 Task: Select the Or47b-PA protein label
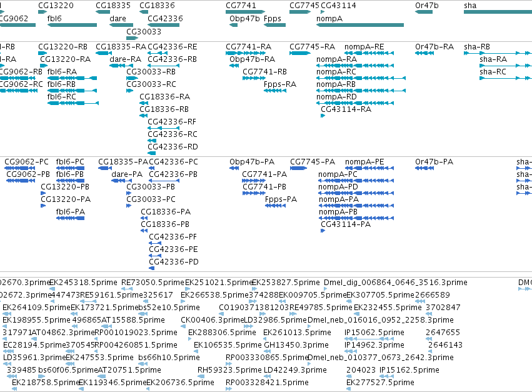pos(434,161)
